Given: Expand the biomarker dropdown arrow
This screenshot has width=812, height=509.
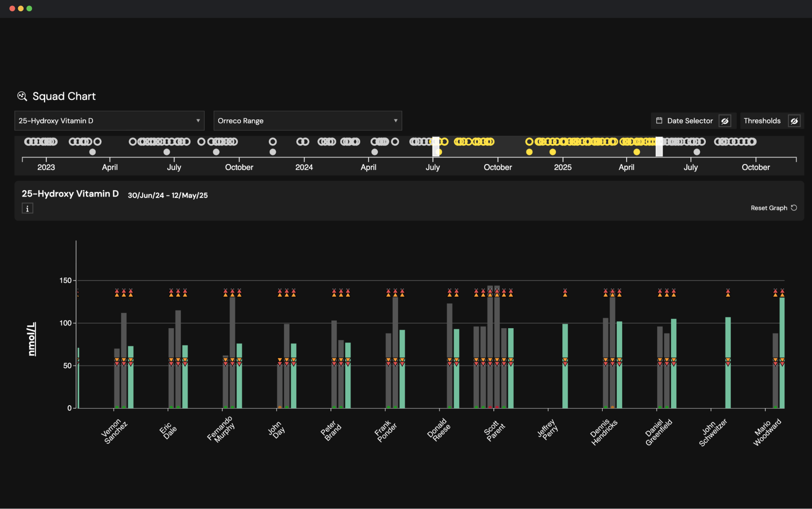Looking at the screenshot, I should point(198,120).
